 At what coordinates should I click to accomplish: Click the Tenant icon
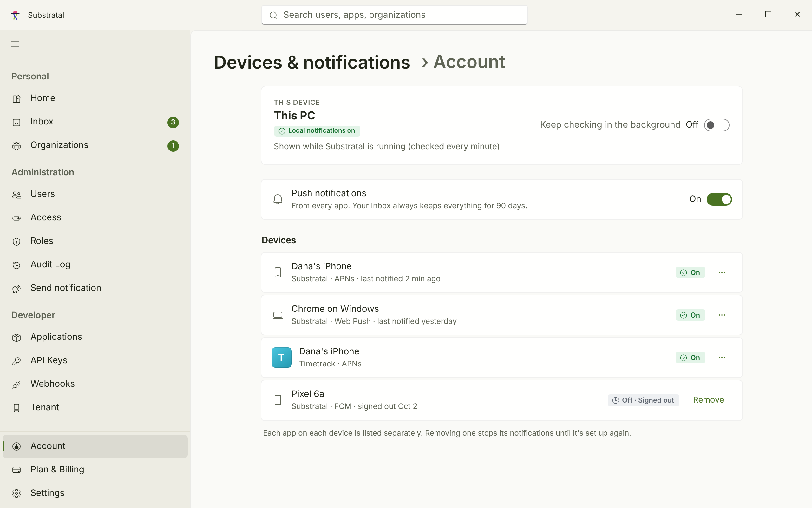16,408
